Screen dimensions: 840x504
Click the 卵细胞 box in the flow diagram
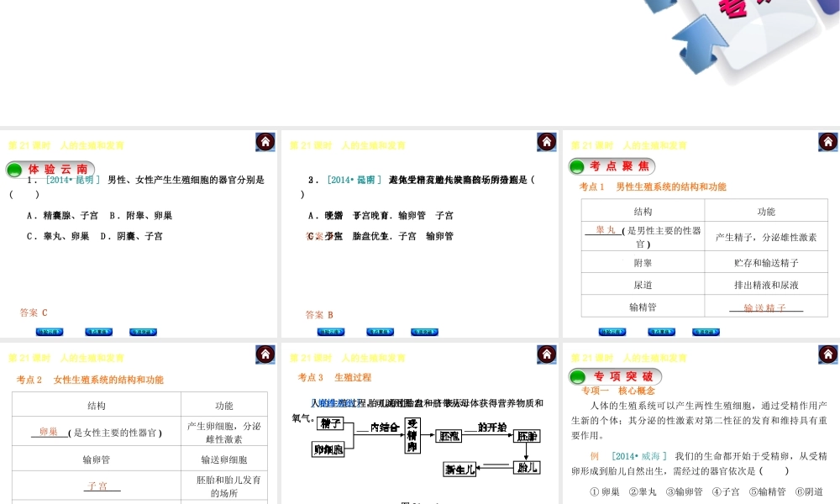(x=328, y=449)
